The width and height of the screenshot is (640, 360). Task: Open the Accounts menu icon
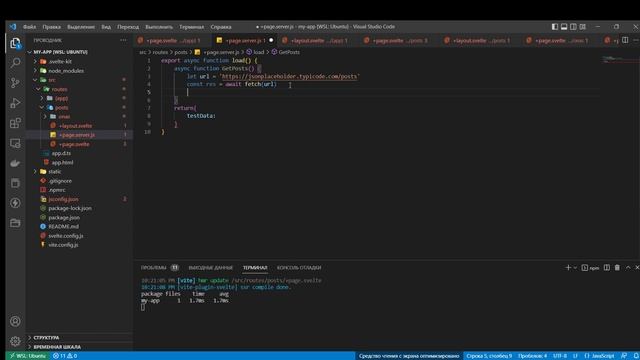click(x=15, y=321)
